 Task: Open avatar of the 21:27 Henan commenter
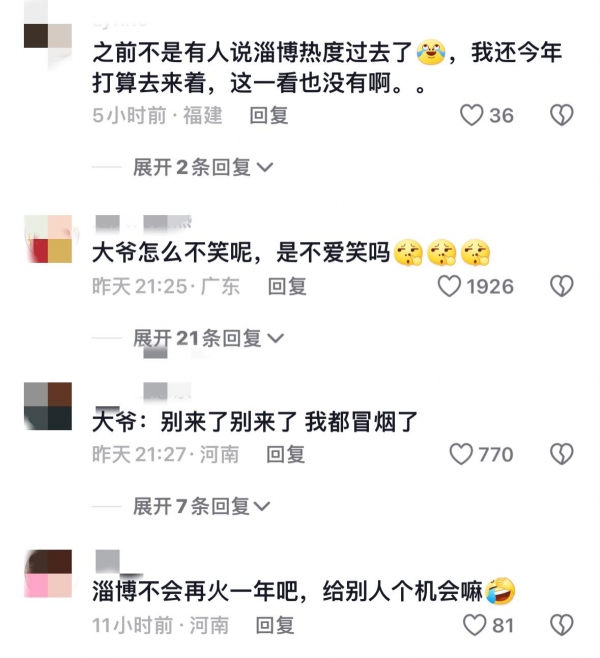point(48,406)
